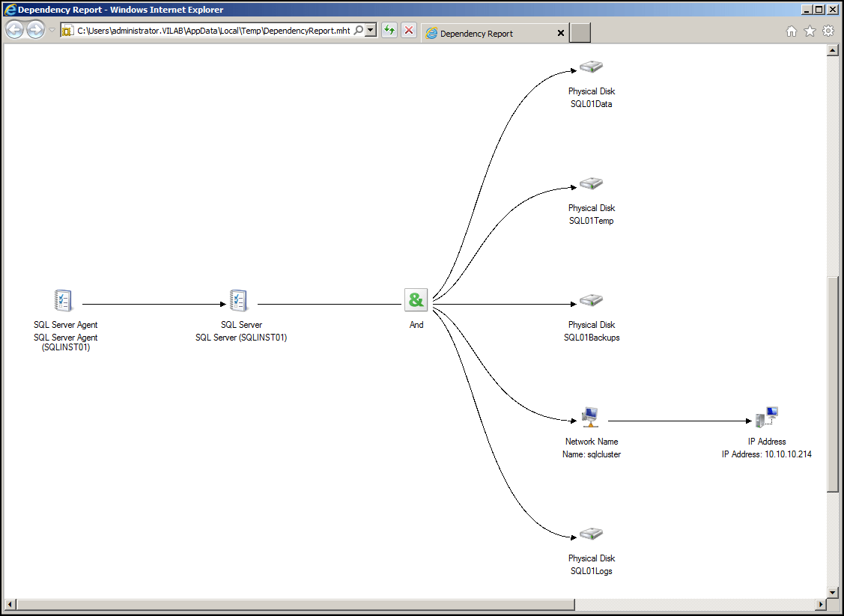
Task: Open the address bar autocomplete dropdown arrow
Action: click(370, 30)
